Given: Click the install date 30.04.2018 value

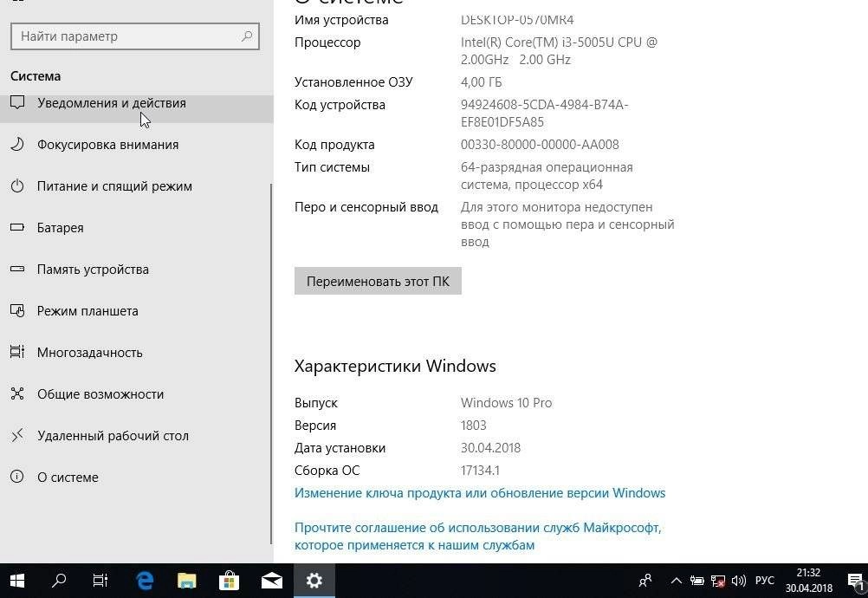Looking at the screenshot, I should 490,448.
